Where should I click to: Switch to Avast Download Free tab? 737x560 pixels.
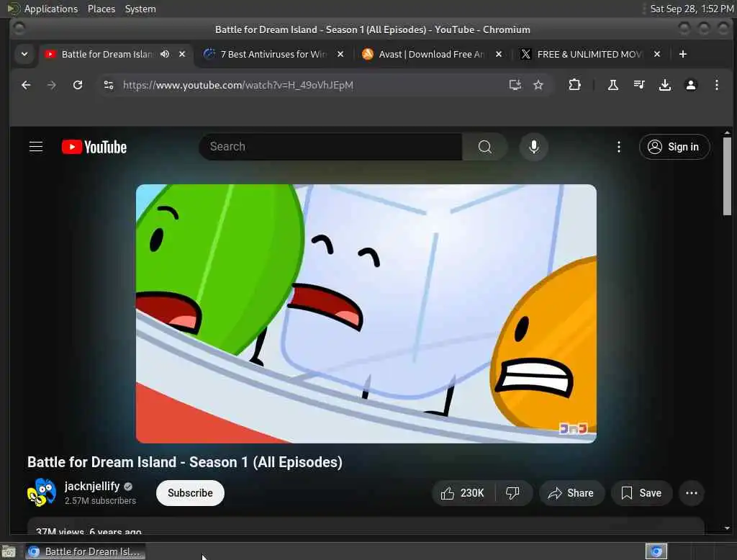point(431,54)
